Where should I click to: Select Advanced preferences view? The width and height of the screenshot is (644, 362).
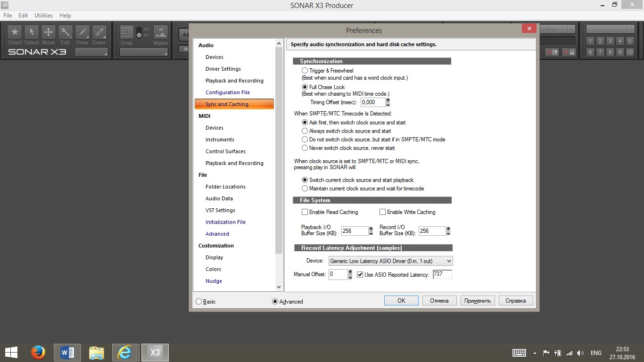[275, 302]
